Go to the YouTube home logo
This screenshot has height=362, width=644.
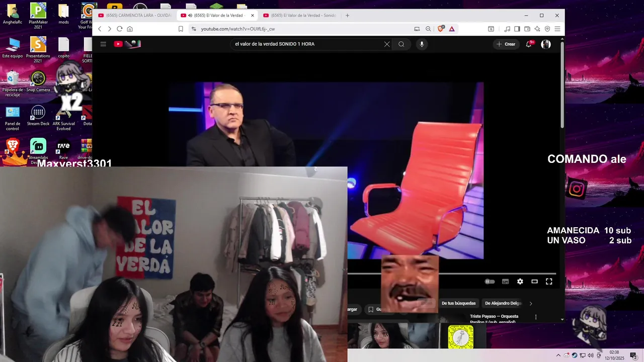pos(127,44)
